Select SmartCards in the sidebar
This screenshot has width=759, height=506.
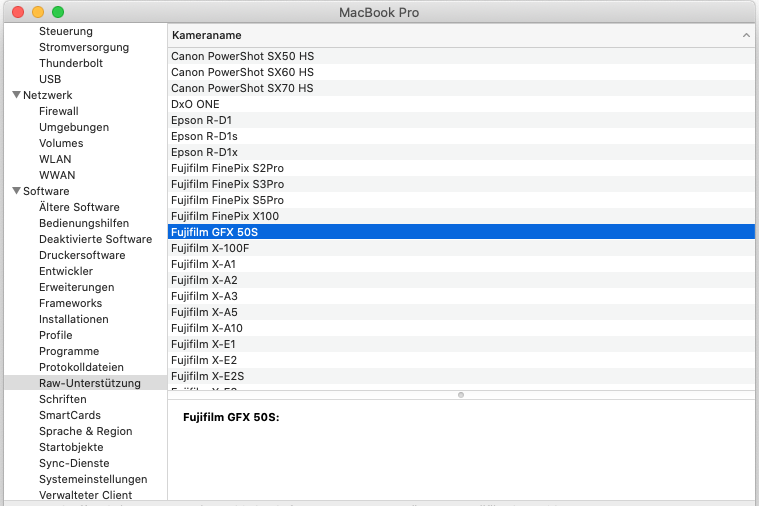[x=70, y=414]
